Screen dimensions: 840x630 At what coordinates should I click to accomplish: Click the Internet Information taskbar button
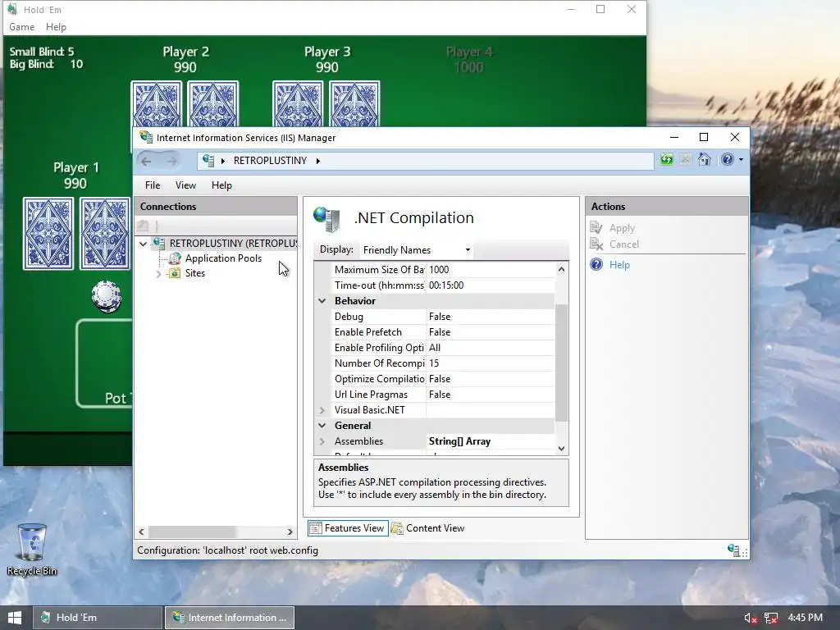230,618
